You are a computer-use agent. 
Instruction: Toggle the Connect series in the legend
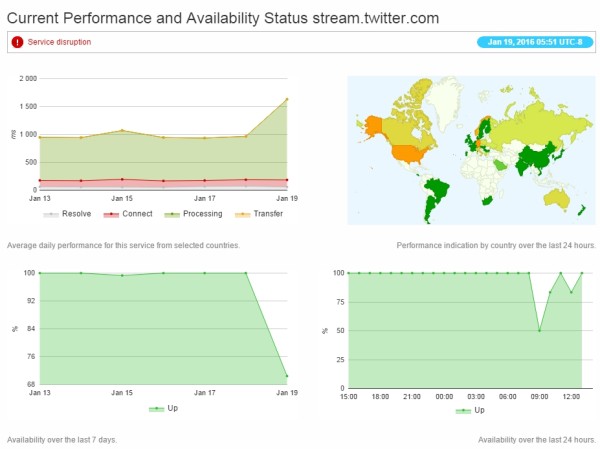click(133, 214)
